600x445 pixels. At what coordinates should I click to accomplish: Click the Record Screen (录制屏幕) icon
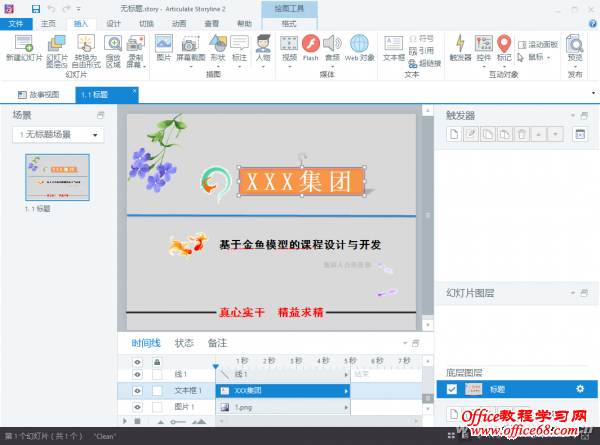pos(135,51)
